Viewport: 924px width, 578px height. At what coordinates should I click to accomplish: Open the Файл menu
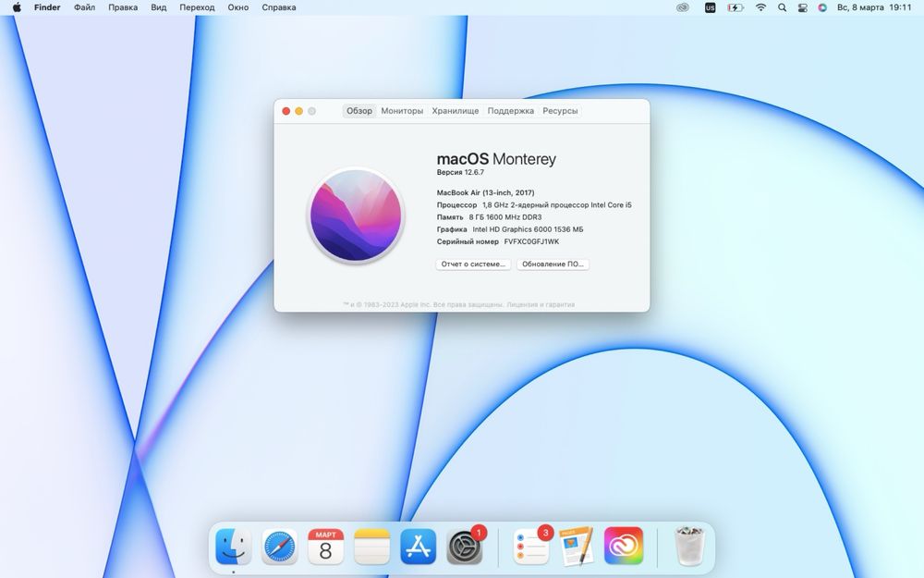click(84, 7)
